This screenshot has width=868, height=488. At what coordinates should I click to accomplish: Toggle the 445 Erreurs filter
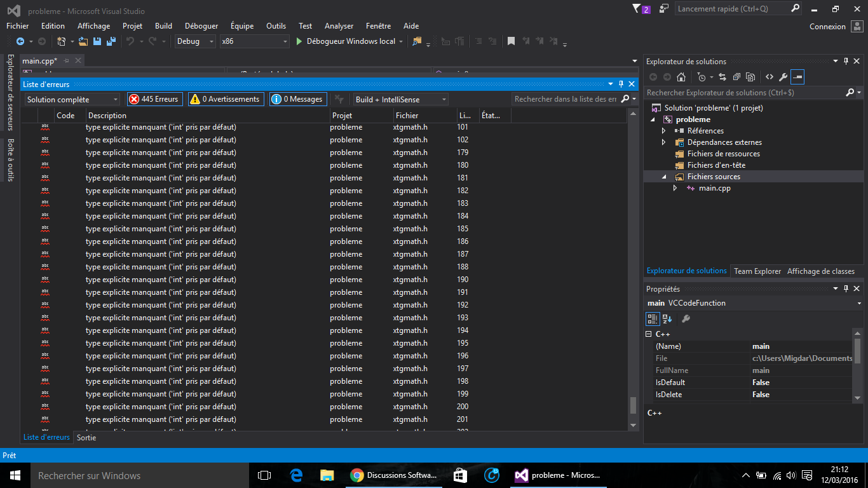pyautogui.click(x=154, y=98)
